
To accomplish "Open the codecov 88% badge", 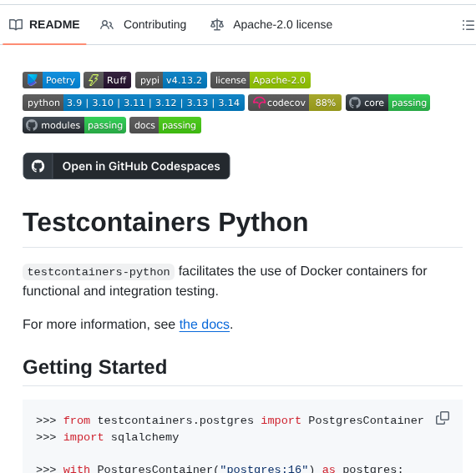I will 295,103.
